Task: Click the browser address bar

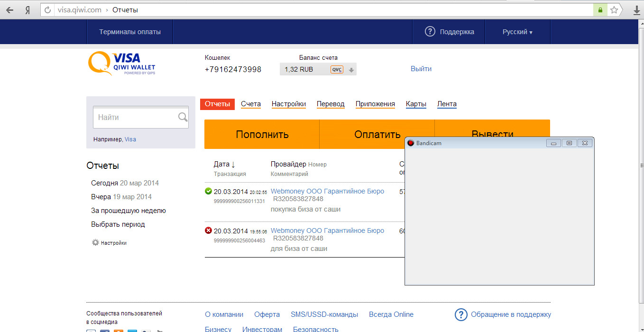Action: point(318,10)
